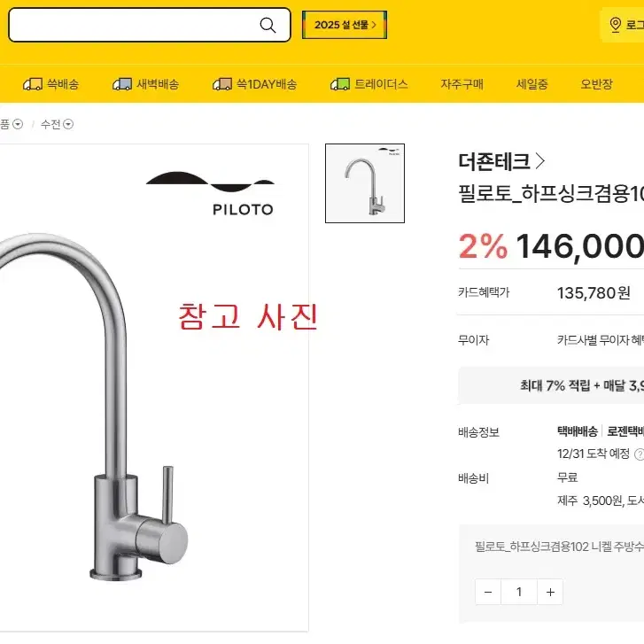Select the 트레이더스 truck icon
The width and height of the screenshot is (644, 644).
(340, 84)
